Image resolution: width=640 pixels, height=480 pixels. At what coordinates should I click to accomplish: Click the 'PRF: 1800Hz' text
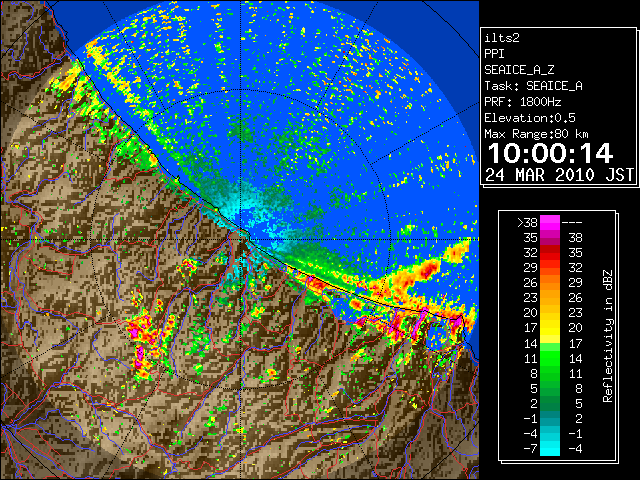(x=522, y=102)
